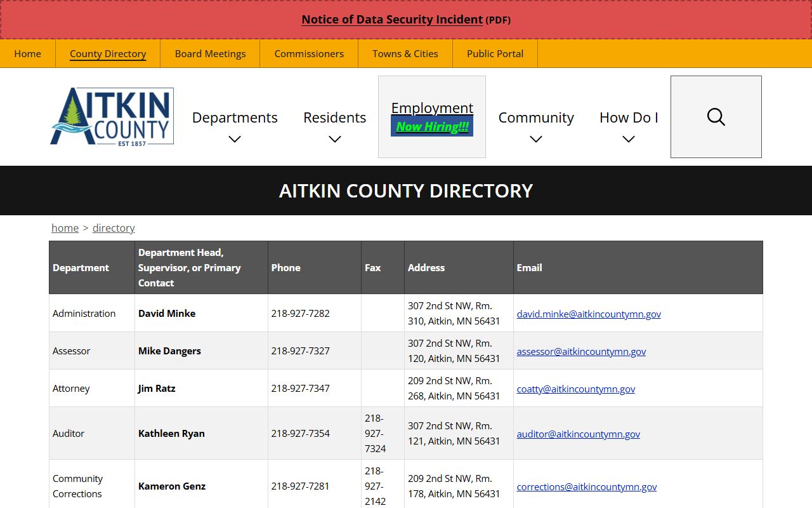This screenshot has height=508, width=812.
Task: Click phone number 218-927-7327
Action: click(300, 351)
